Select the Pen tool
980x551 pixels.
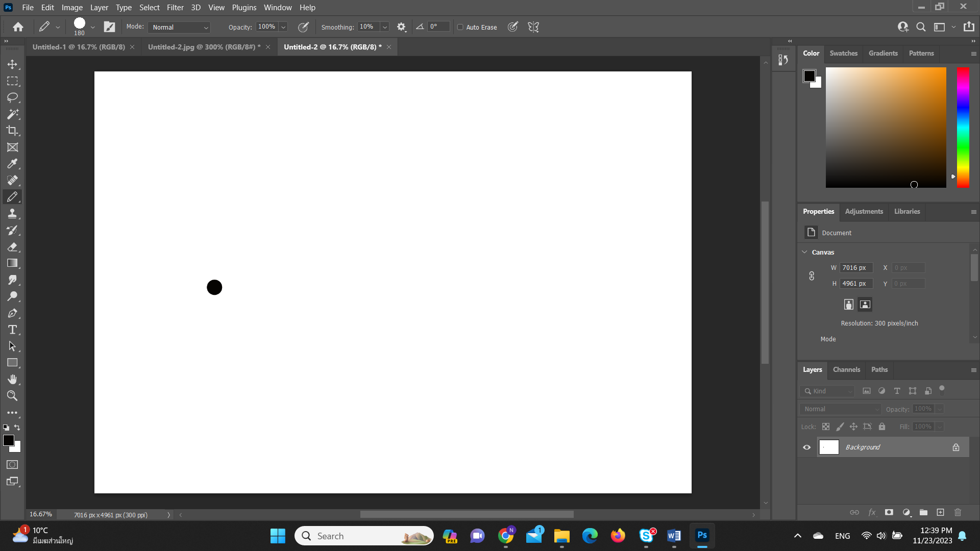click(x=12, y=313)
